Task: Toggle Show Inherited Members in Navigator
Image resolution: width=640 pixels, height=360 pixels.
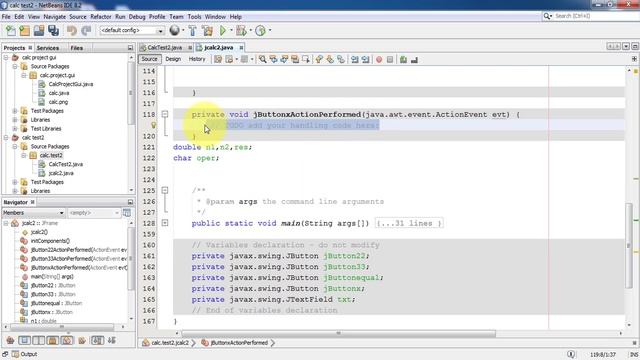Action: coord(10,340)
